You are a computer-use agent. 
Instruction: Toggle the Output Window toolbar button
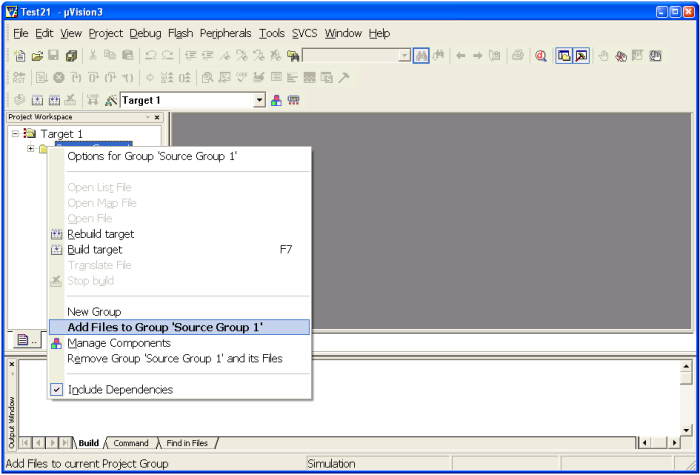(x=581, y=56)
